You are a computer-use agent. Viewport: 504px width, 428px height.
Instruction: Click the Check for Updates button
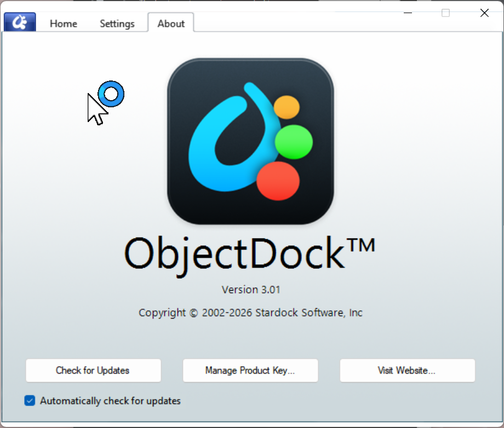point(93,371)
